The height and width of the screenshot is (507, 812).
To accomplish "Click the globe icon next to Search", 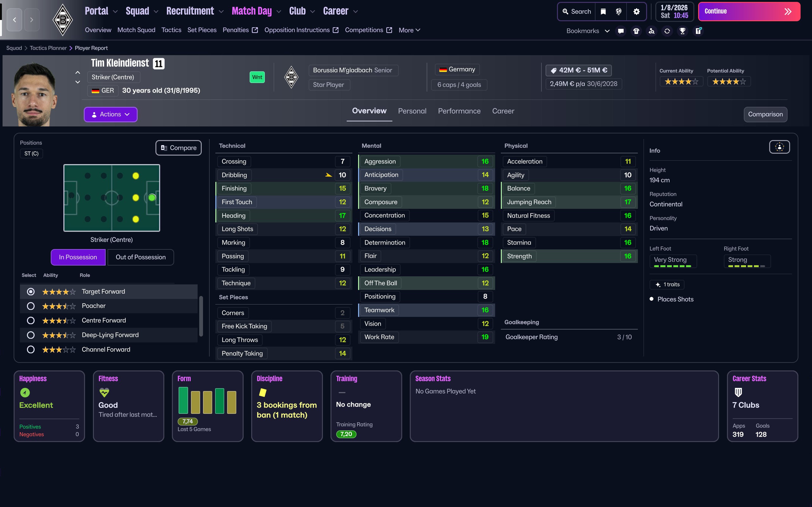I will pyautogui.click(x=619, y=11).
